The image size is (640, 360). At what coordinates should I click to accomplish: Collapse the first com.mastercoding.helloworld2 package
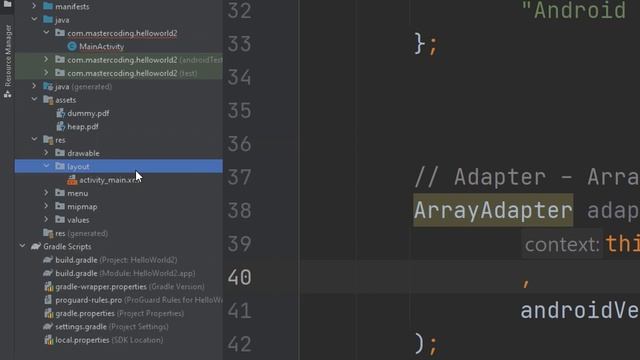(x=46, y=33)
